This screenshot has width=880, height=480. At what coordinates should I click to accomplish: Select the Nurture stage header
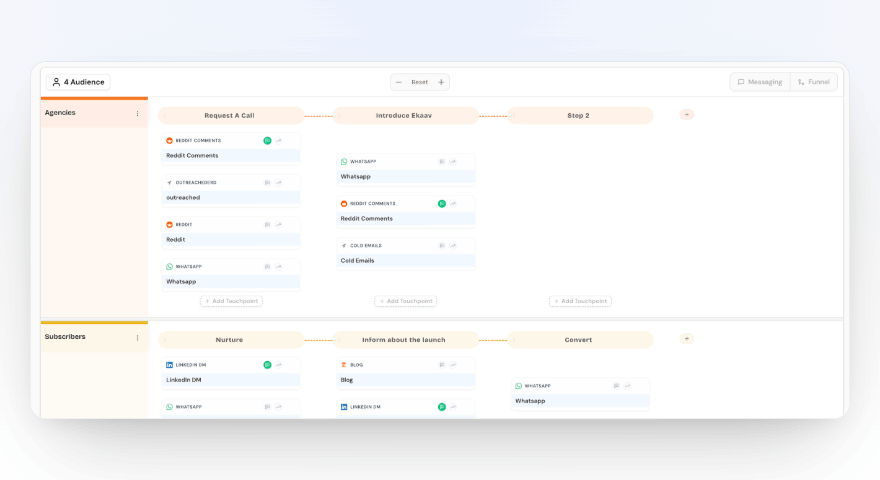pyautogui.click(x=231, y=340)
